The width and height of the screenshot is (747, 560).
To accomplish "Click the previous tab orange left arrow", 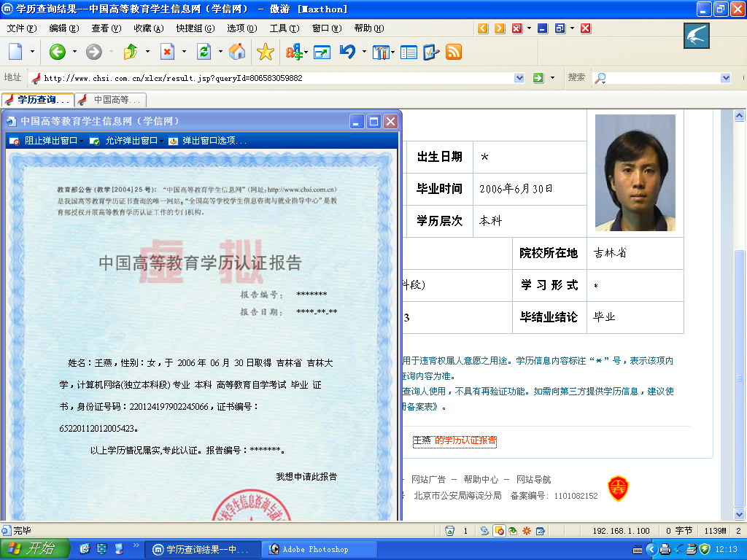I will 483,28.
